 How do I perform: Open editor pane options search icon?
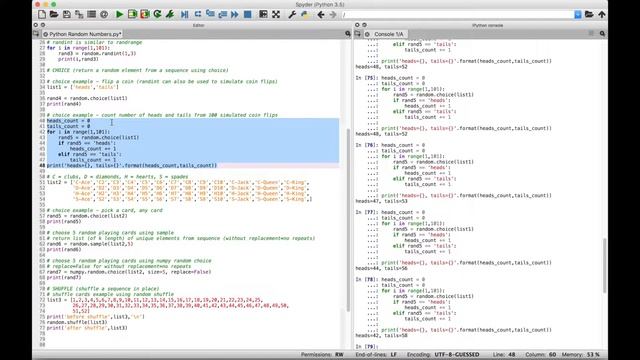(x=347, y=33)
